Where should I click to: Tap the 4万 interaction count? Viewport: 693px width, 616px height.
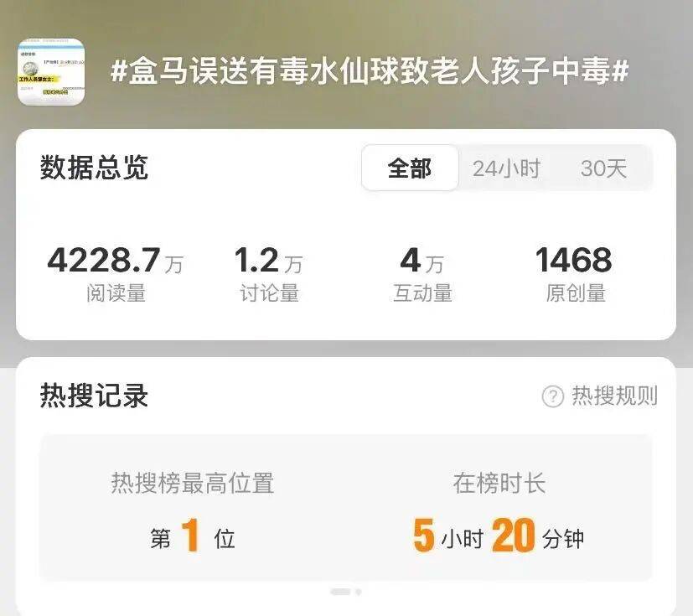(421, 261)
